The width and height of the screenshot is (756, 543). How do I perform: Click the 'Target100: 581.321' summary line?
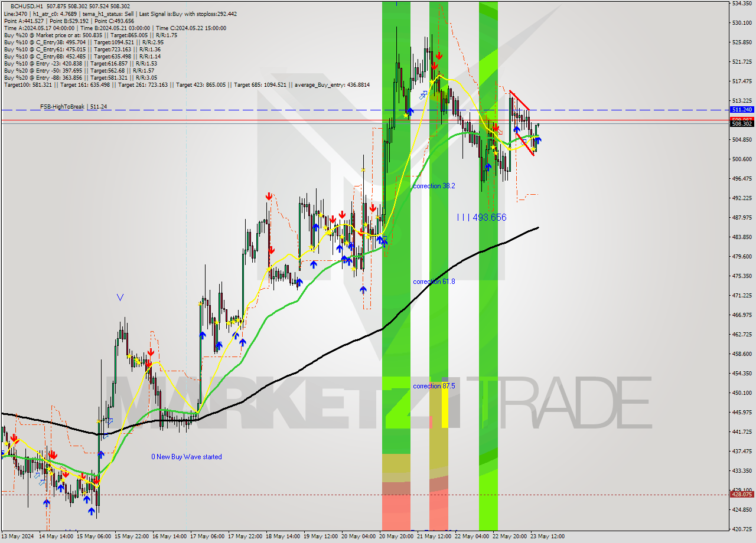pos(187,84)
